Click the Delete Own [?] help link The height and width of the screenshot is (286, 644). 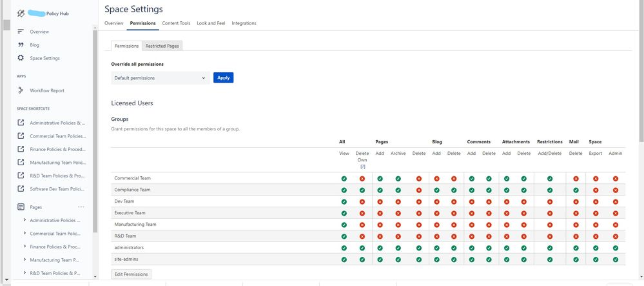tap(362, 167)
